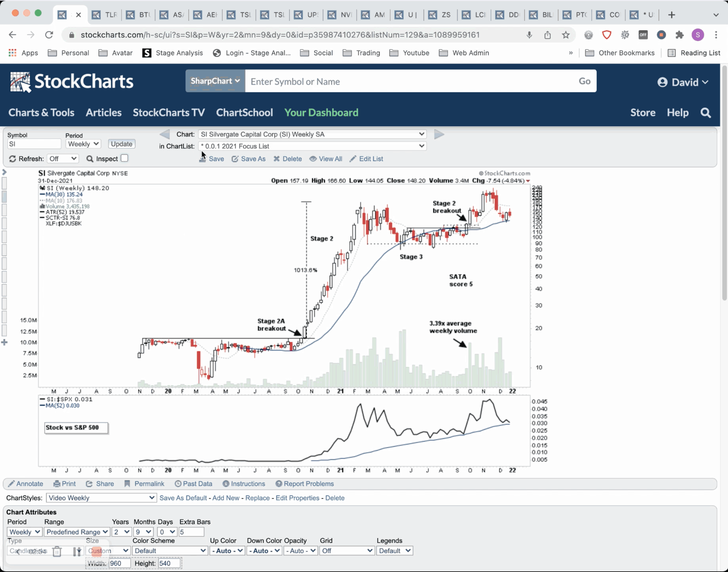The height and width of the screenshot is (572, 728).
Task: Open ChartSchool menu
Action: click(244, 113)
